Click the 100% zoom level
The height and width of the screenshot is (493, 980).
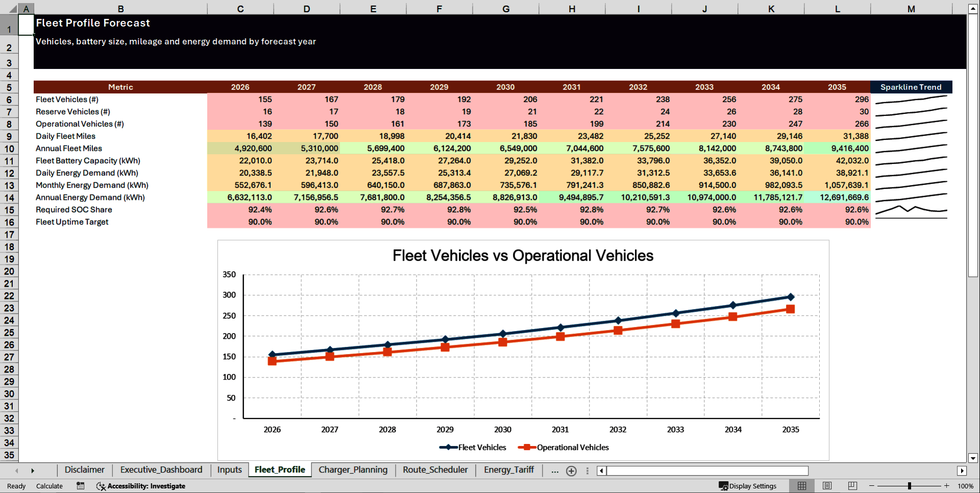pos(965,486)
